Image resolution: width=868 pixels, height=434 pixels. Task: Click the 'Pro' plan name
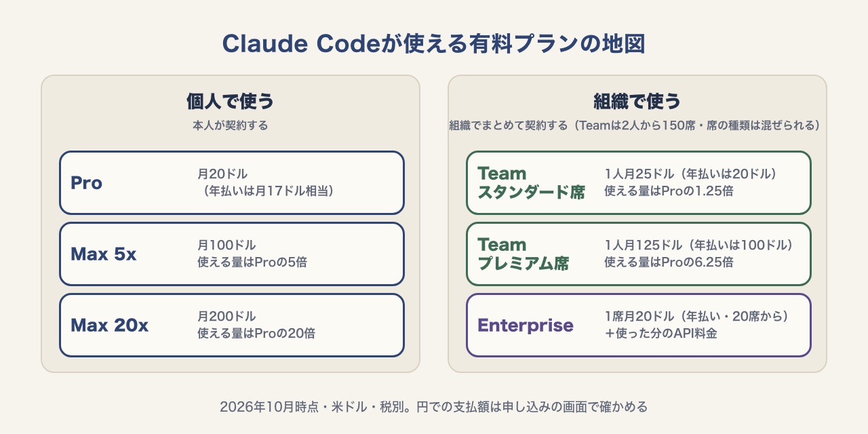(86, 183)
